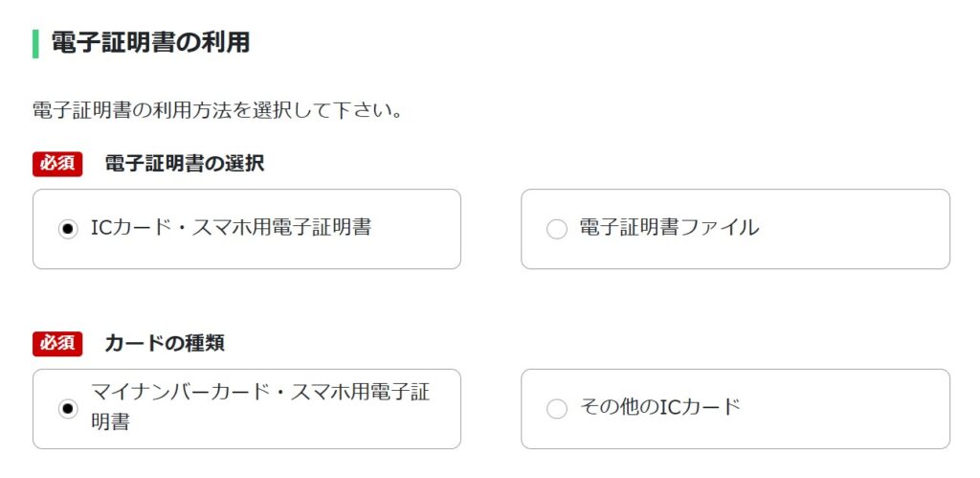
Task: Click empty space right of ICカード・スマホ用電子証明書 text
Action: pyautogui.click(x=416, y=230)
